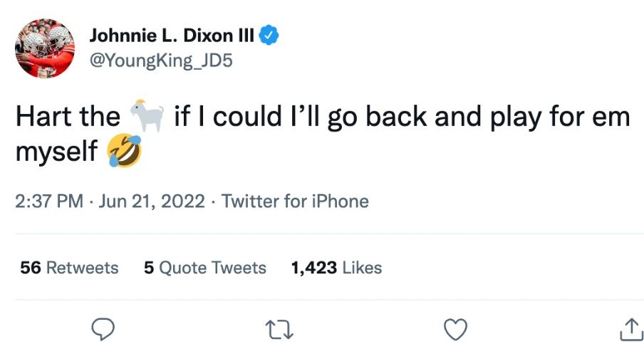The height and width of the screenshot is (349, 644).
Task: View the 56 Retweets list
Action: coord(69,268)
